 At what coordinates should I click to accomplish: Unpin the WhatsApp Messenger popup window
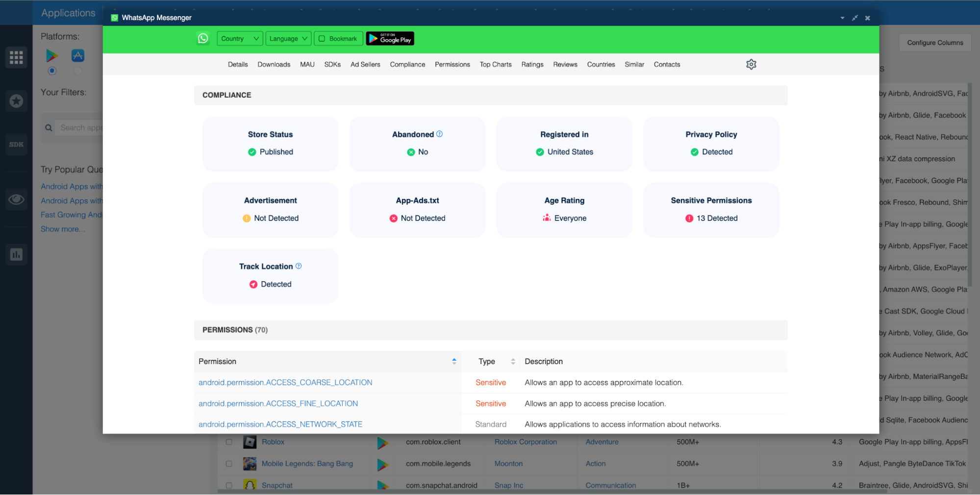tap(855, 18)
